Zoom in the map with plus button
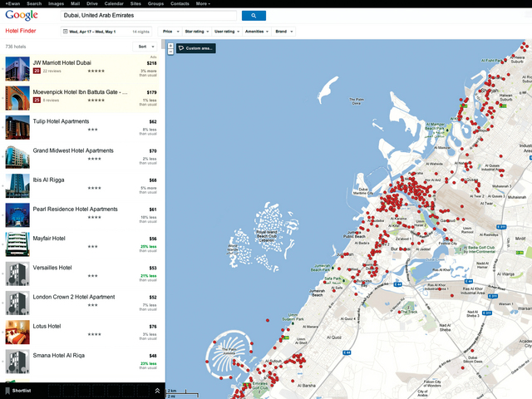532x399 pixels. (170, 46)
